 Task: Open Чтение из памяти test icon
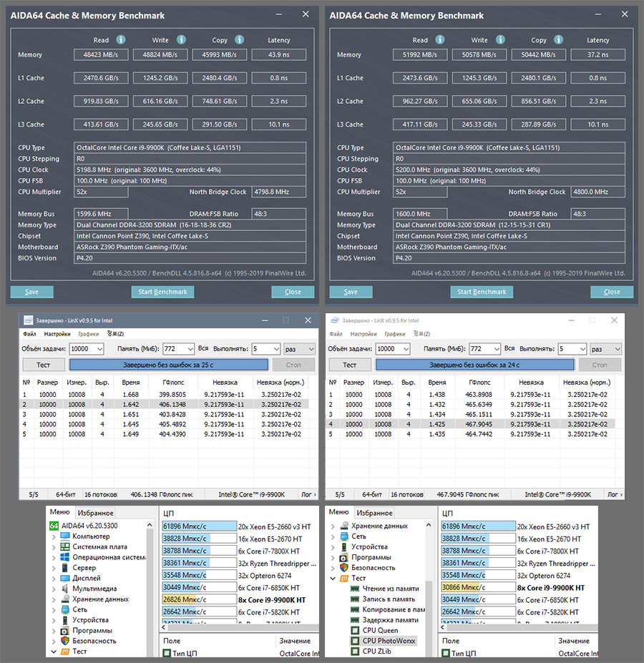355,589
